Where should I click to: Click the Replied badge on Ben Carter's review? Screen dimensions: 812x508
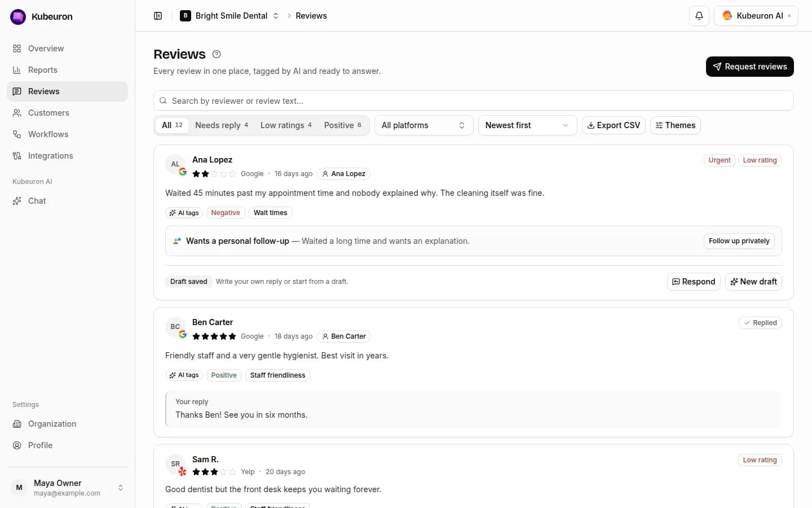[x=760, y=323]
